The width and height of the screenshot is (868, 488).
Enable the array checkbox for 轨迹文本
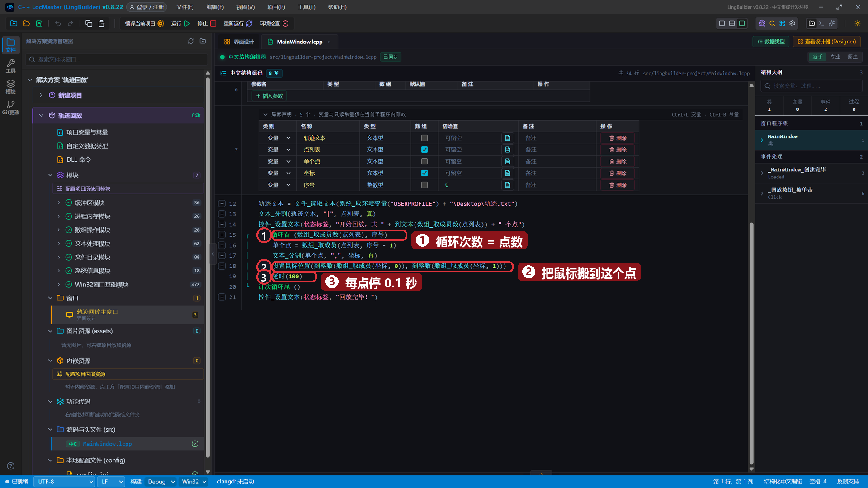point(424,138)
